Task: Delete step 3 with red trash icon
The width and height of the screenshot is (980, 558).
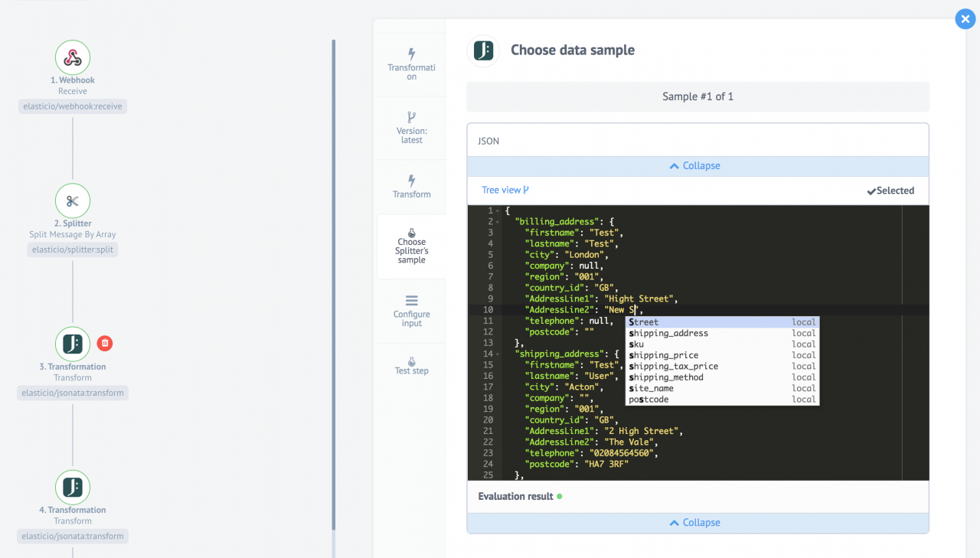Action: (x=105, y=344)
